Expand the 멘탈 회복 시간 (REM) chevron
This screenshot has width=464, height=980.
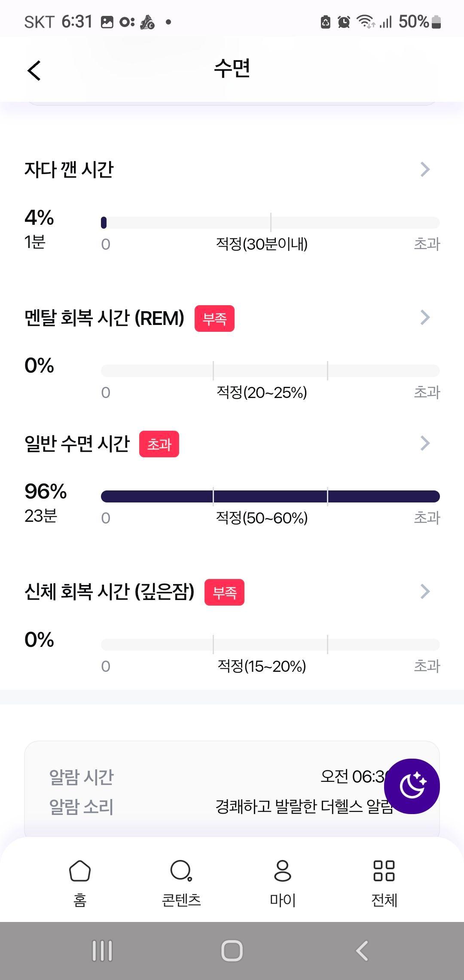425,318
